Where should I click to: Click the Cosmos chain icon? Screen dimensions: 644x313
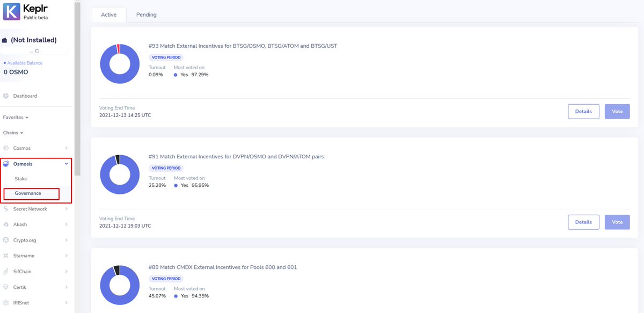[x=6, y=148]
